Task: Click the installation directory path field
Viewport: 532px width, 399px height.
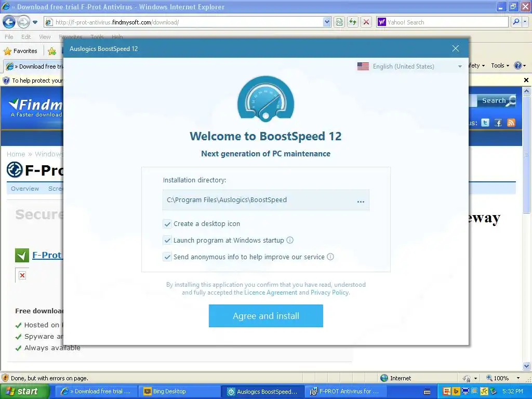Action: [265, 200]
